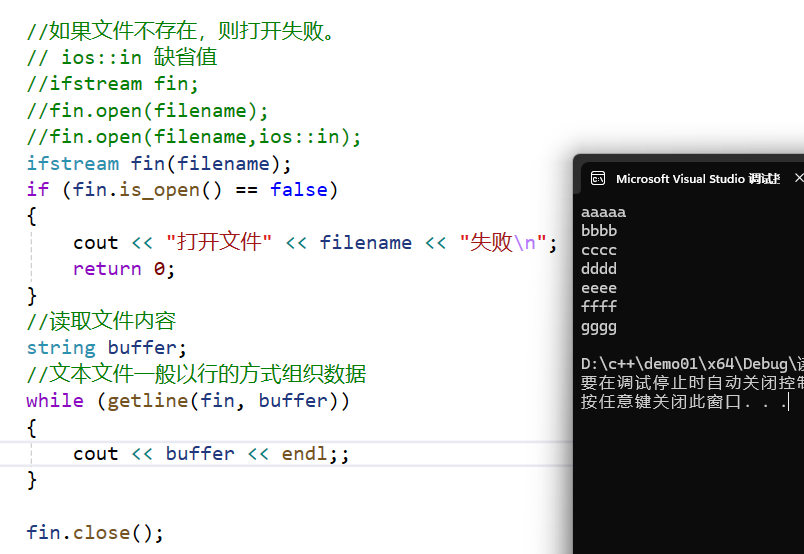Click comment line "//如果文件不存在，则打开失败。"
This screenshot has height=554, width=804.
click(181, 31)
